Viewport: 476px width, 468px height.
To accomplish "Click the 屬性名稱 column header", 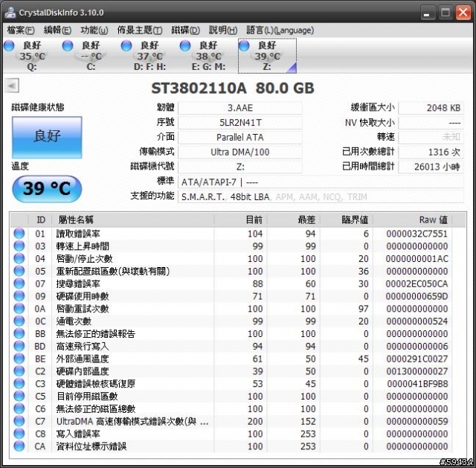I will (132, 220).
